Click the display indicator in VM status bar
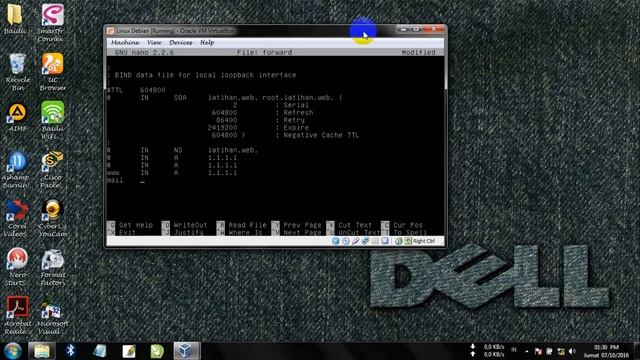The image size is (640, 360). point(384,241)
